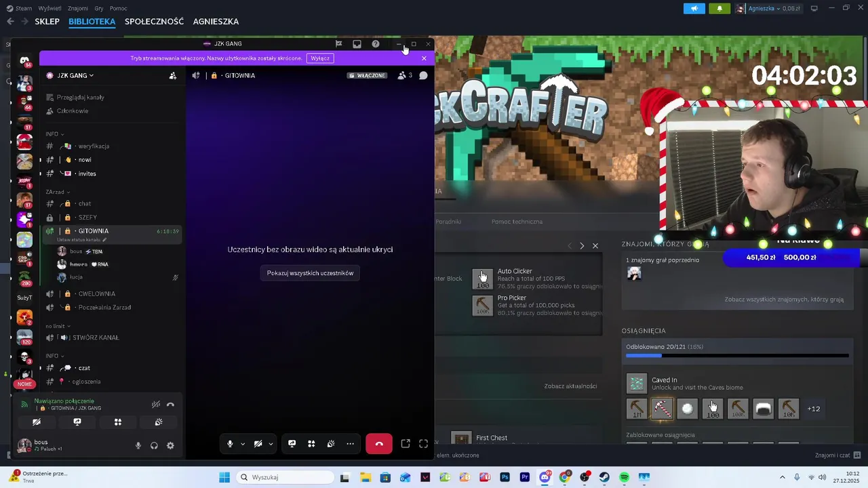Switch to the SPOŁECZNOŚĆ tab in Steam
This screenshot has height=488, width=868.
(x=154, y=22)
